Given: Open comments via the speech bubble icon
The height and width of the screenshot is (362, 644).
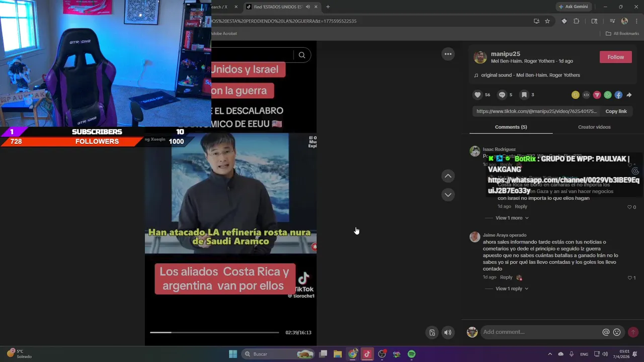Looking at the screenshot, I should tap(502, 95).
